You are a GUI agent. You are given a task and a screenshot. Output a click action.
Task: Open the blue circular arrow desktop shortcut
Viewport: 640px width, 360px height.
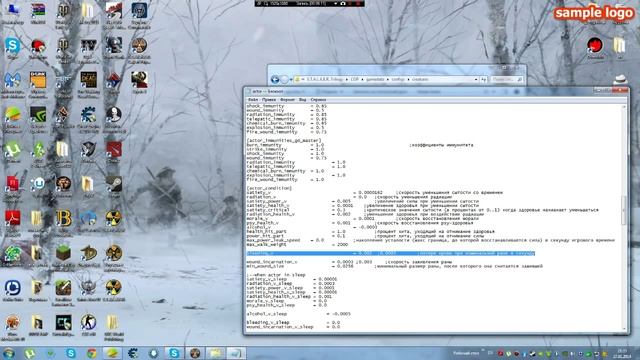tap(12, 288)
